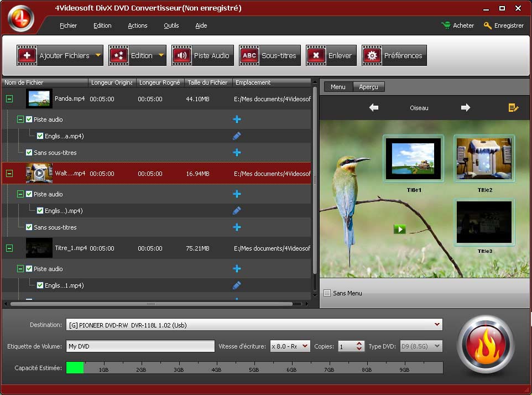Click the file list horizontal scrollbar
This screenshot has height=395, width=532.
pyautogui.click(x=152, y=304)
